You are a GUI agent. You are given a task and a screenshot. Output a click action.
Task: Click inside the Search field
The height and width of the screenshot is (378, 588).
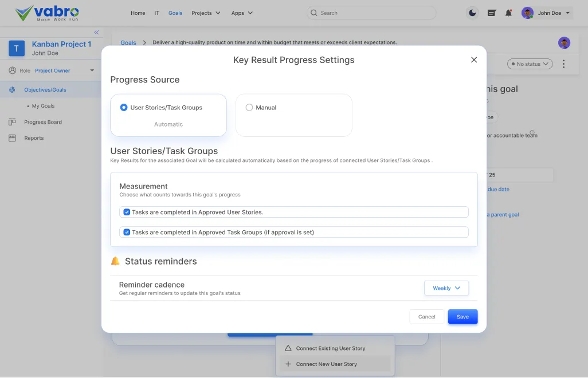coord(373,13)
